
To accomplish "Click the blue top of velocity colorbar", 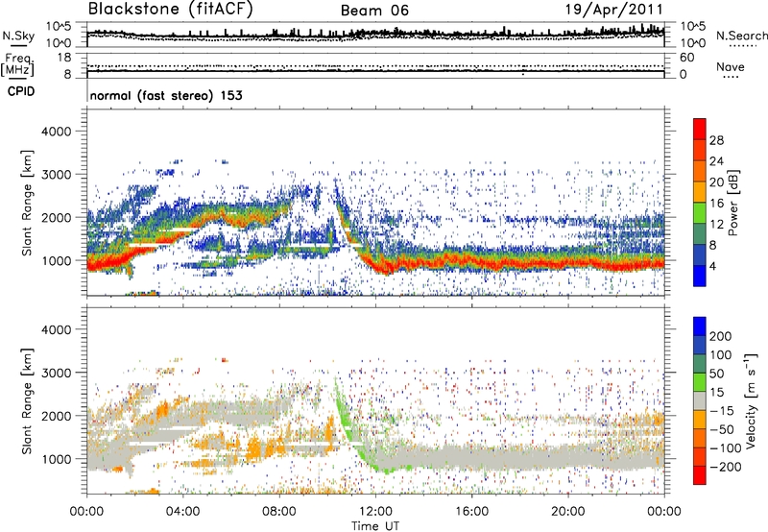I will pyautogui.click(x=700, y=326).
